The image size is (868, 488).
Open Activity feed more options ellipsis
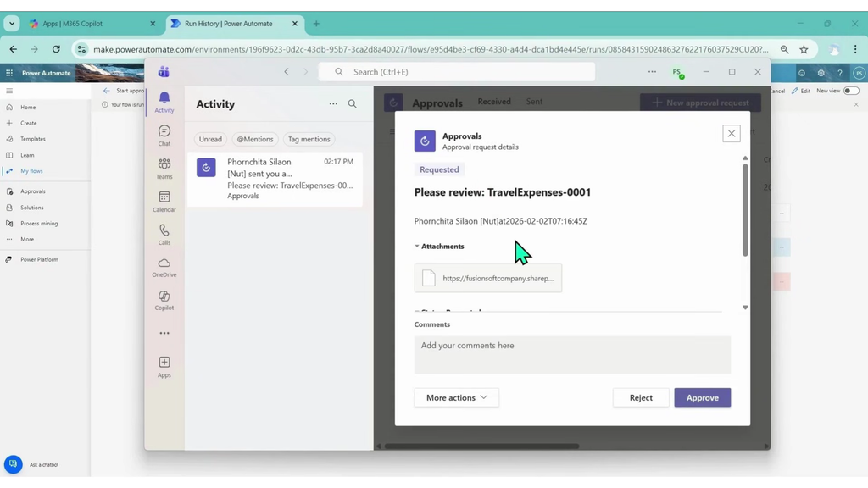pos(333,103)
